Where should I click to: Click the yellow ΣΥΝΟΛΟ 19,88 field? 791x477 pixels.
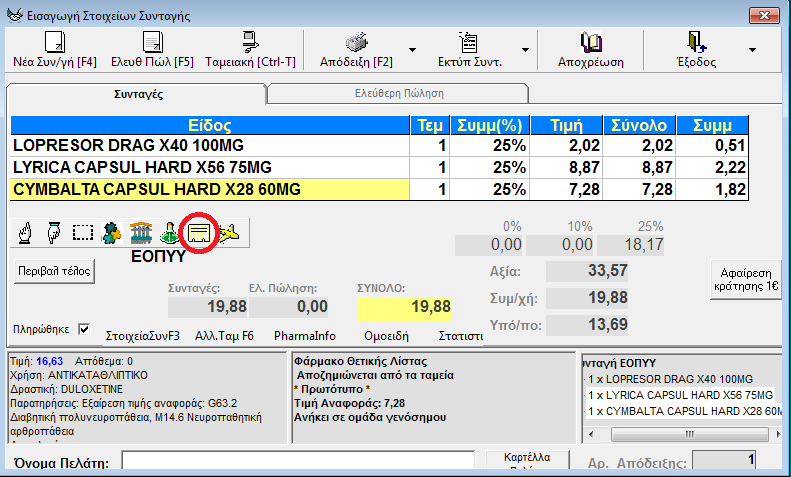click(404, 309)
